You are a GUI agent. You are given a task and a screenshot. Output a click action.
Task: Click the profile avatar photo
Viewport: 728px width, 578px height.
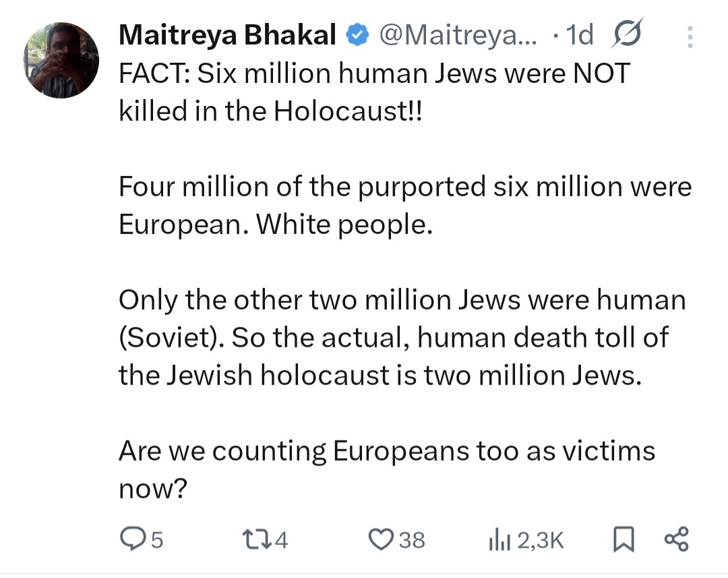click(x=62, y=60)
